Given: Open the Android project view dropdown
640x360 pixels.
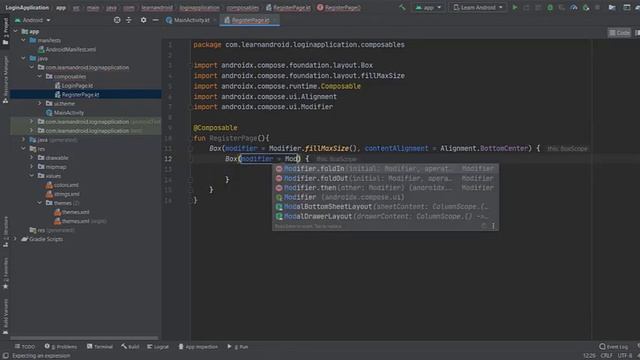Looking at the screenshot, I should [33, 20].
